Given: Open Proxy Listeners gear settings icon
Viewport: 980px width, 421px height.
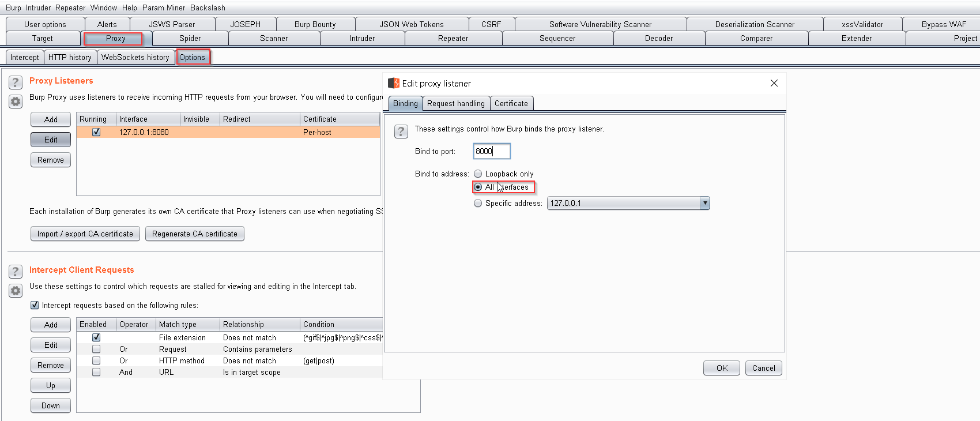Looking at the screenshot, I should pos(16,102).
